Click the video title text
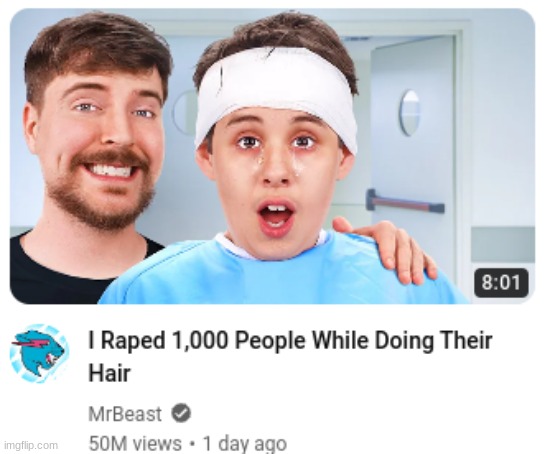The image size is (550, 454). coord(290,356)
